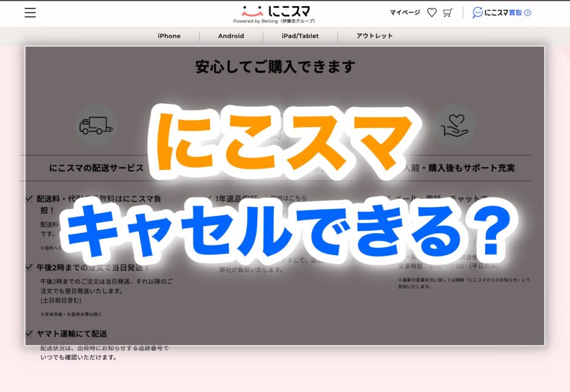Click checkmark beside ヤマト運輸にて配送

point(29,334)
